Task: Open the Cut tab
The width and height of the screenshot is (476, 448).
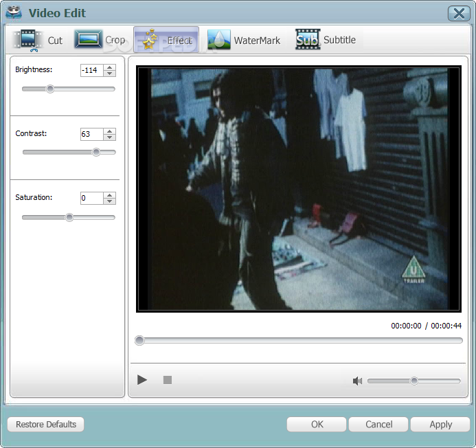Action: pyautogui.click(x=38, y=40)
